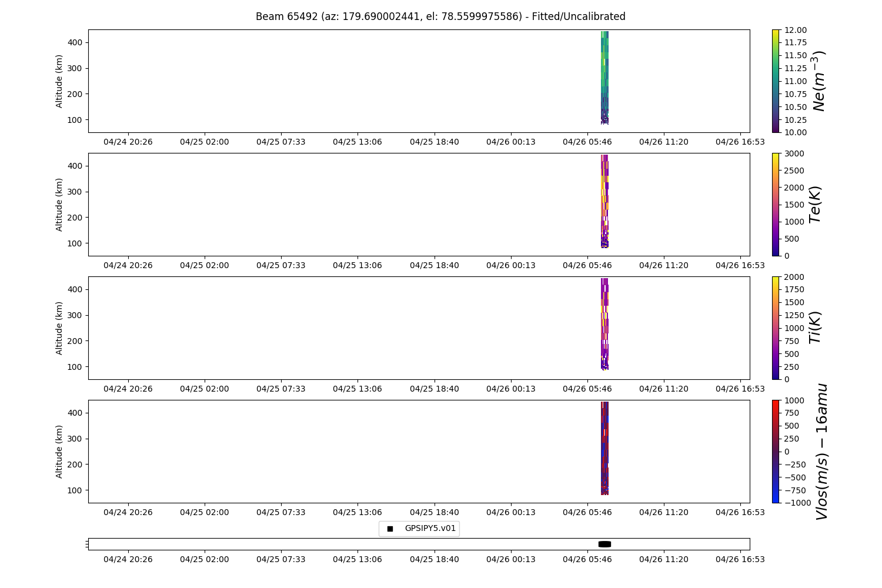Viewport: 882px width, 588px height.
Task: Click the Te(K) colorbar gradient
Action: coord(776,205)
